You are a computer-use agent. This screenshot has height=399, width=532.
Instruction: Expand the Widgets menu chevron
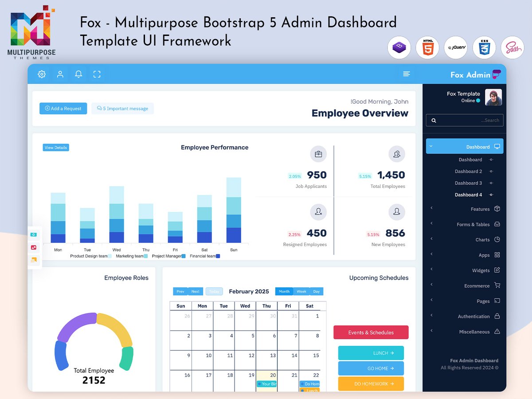pos(431,269)
